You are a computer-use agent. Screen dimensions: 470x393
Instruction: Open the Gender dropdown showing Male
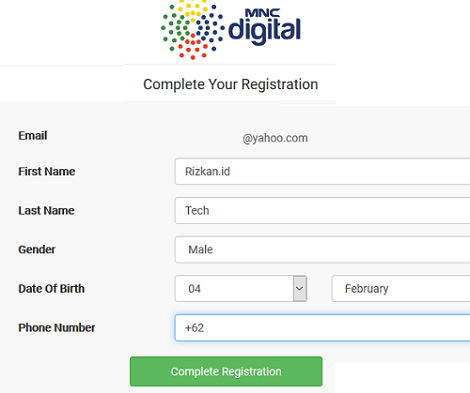pos(322,250)
